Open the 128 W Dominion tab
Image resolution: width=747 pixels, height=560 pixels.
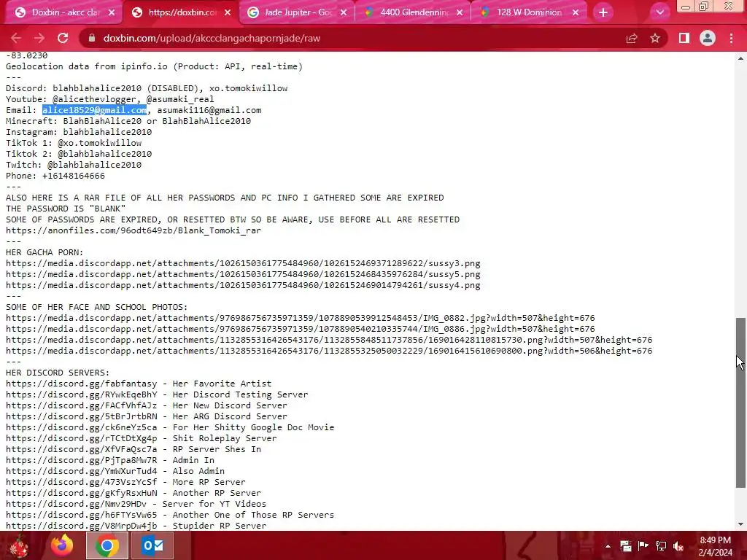pos(529,12)
